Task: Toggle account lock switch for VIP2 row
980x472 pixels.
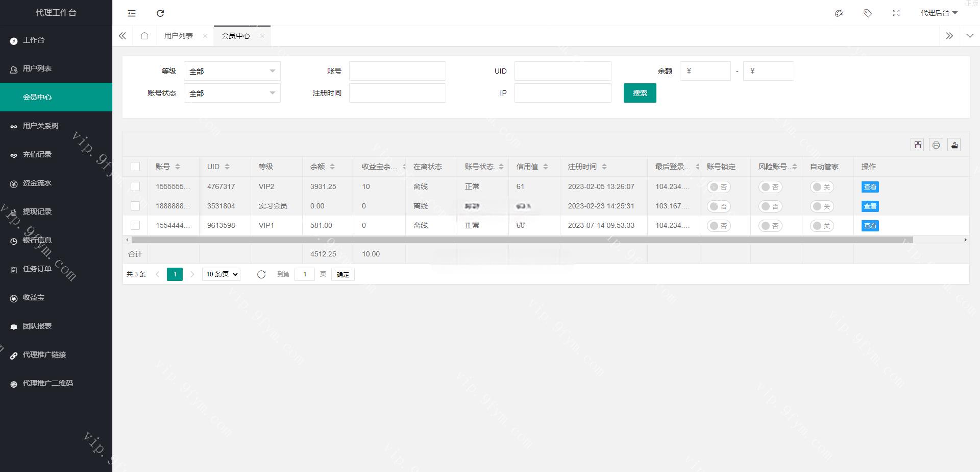Action: tap(719, 187)
